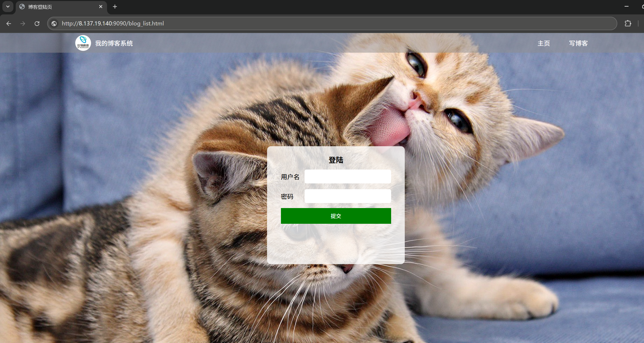Click the 我的博客系统 site title

[x=114, y=43]
